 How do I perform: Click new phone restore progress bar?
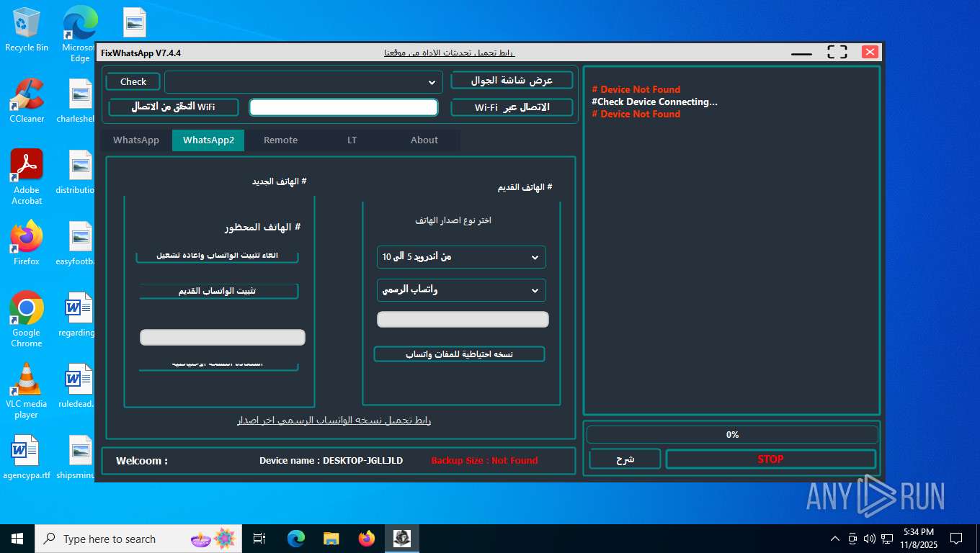(223, 337)
